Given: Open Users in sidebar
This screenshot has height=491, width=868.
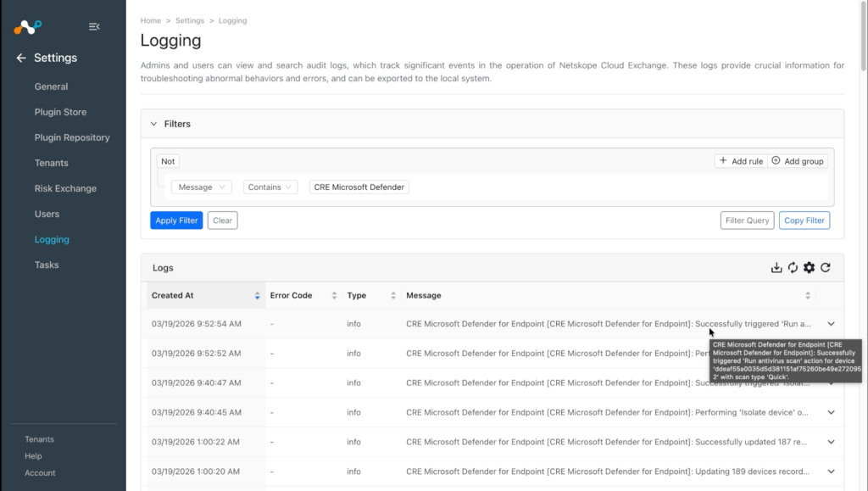Looking at the screenshot, I should pos(47,214).
